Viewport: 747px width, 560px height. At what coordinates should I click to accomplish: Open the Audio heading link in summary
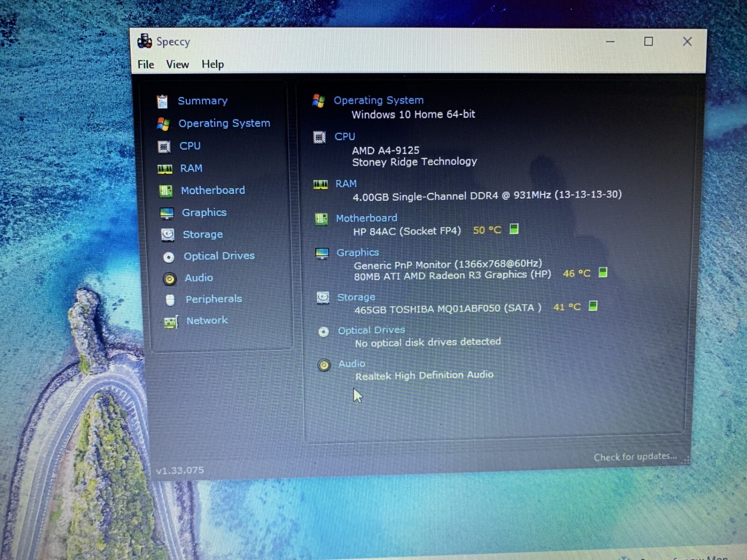pos(352,364)
